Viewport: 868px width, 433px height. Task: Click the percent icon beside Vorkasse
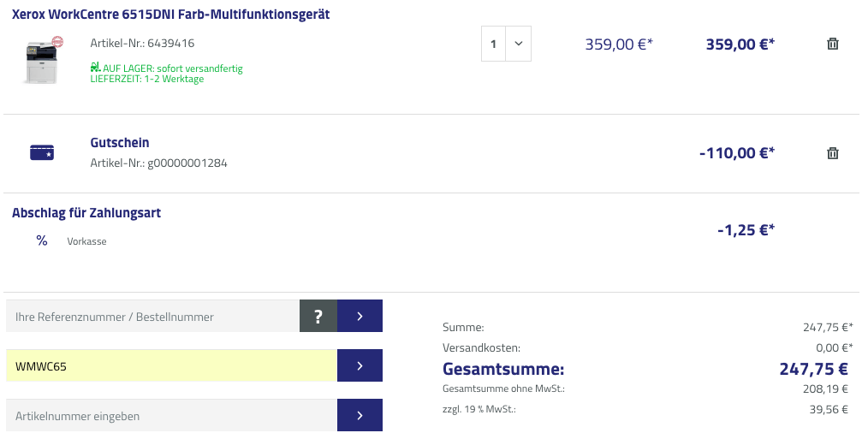click(x=42, y=240)
